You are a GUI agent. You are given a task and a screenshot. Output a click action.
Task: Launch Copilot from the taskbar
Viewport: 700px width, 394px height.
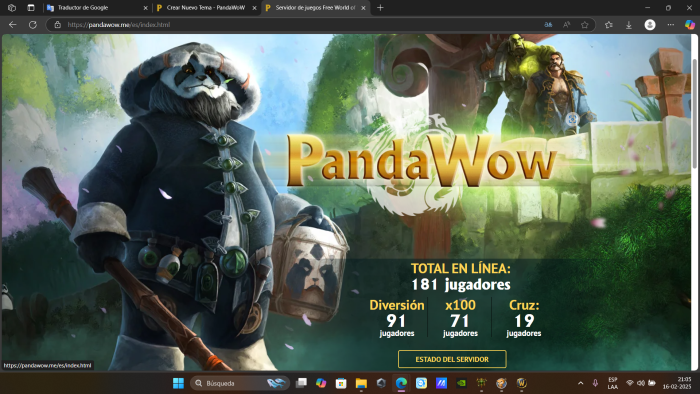click(321, 383)
